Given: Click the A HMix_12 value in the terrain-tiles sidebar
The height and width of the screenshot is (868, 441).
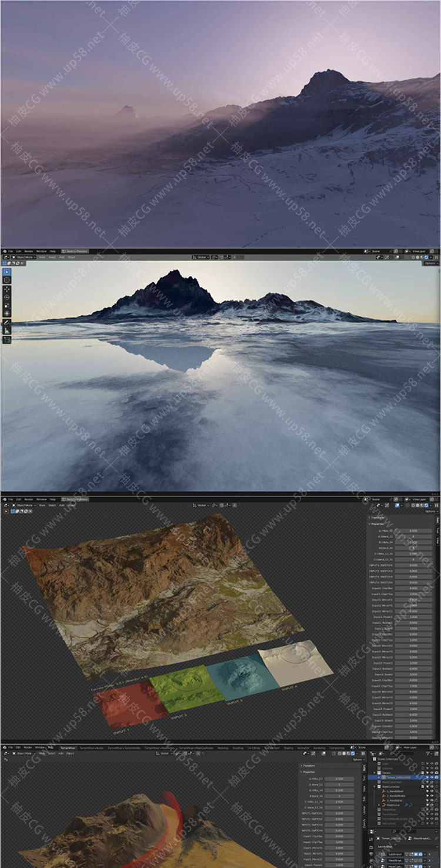Looking at the screenshot, I should 413,530.
